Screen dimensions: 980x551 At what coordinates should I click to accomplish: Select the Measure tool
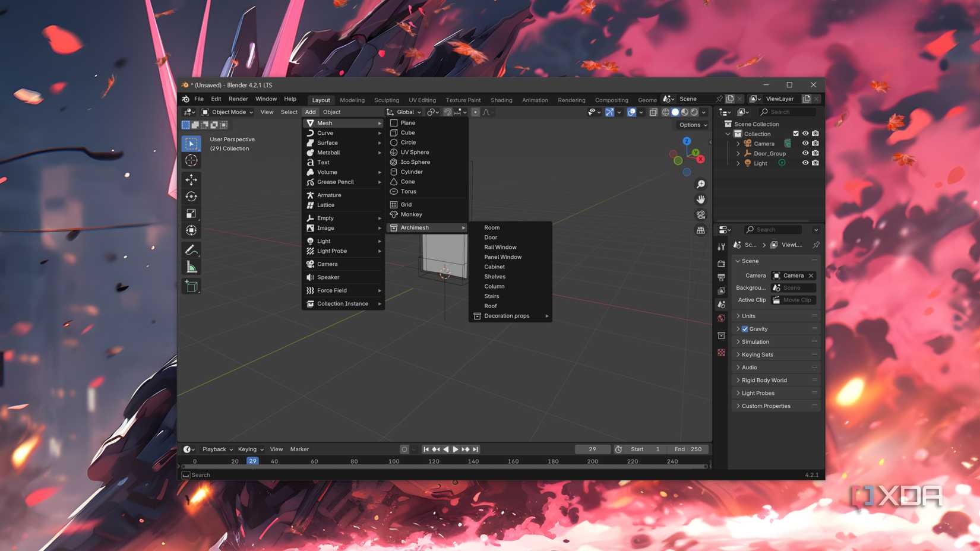(x=191, y=267)
